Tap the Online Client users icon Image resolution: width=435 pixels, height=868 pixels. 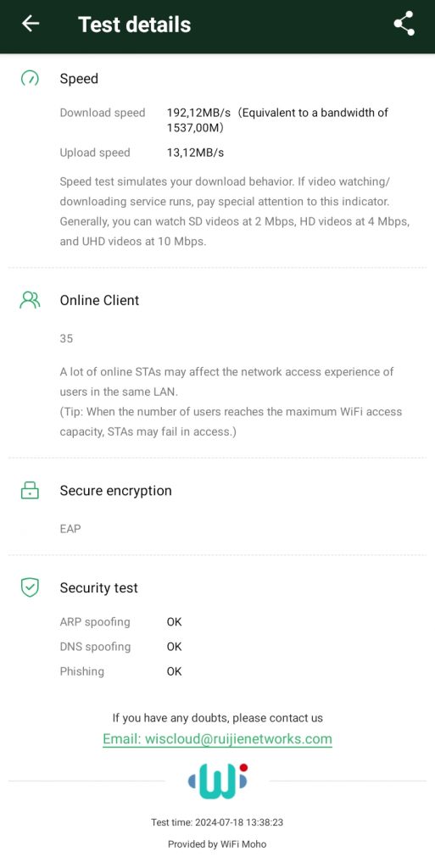point(30,300)
